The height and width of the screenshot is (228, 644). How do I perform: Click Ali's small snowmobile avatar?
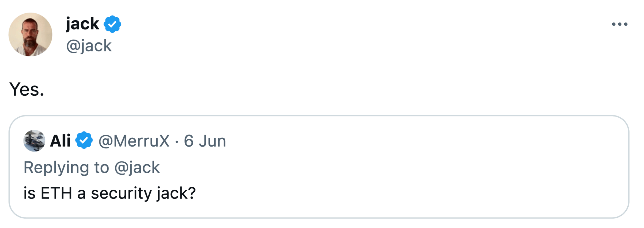coord(34,141)
